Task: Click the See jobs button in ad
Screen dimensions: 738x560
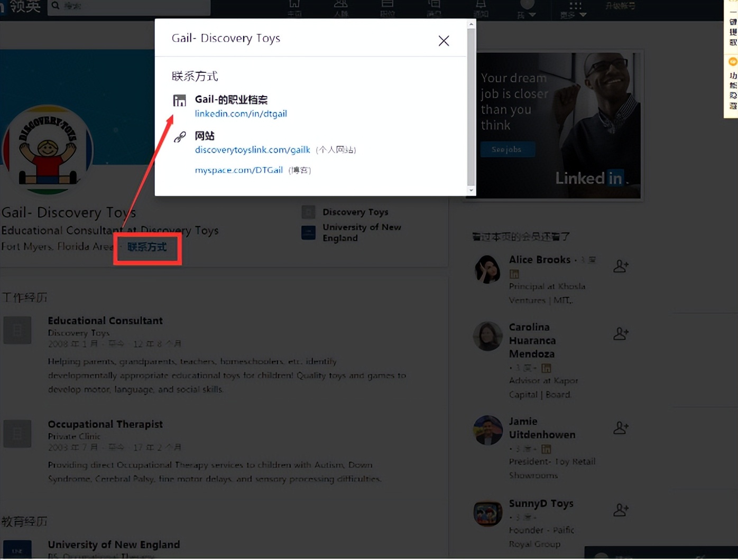Action: 507,150
